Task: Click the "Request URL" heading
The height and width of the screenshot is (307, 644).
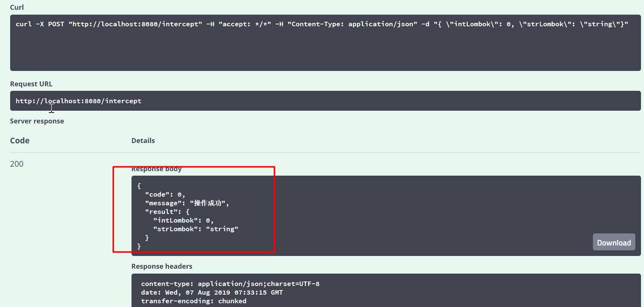Action: (31, 84)
